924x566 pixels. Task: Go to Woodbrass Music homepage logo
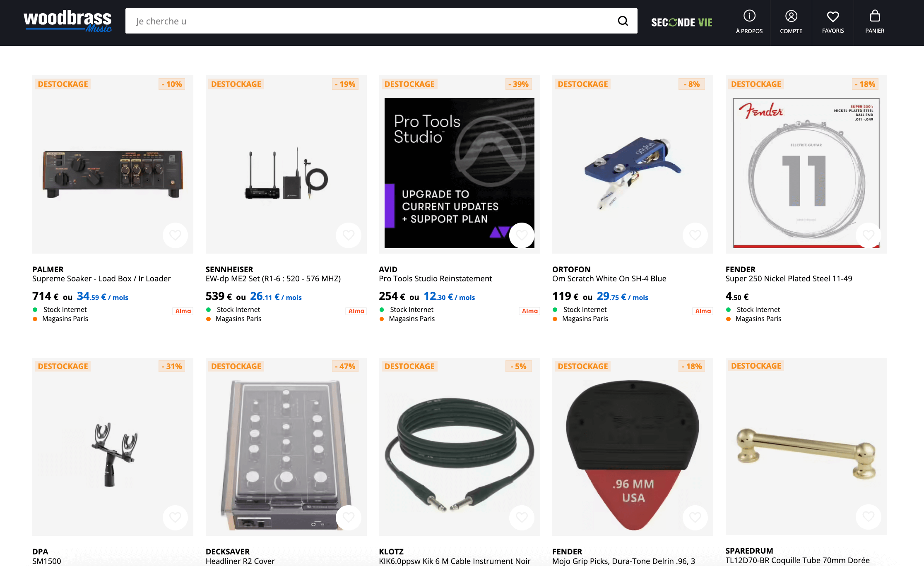tap(67, 21)
